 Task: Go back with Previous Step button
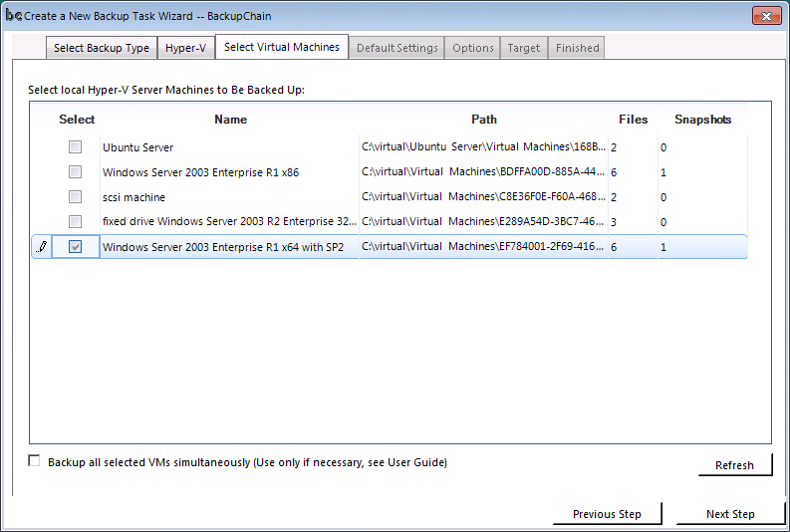(607, 514)
